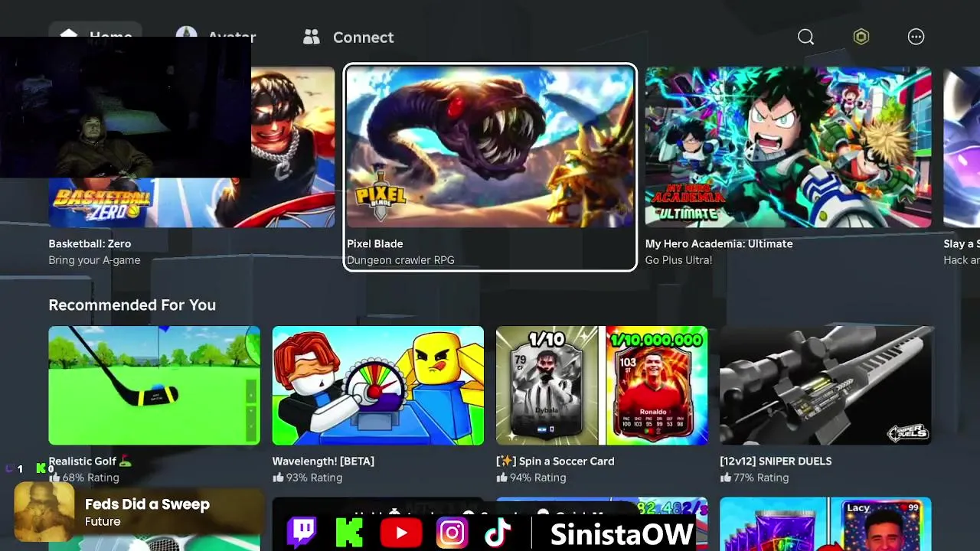Click the song album art thumbnail

point(44,511)
